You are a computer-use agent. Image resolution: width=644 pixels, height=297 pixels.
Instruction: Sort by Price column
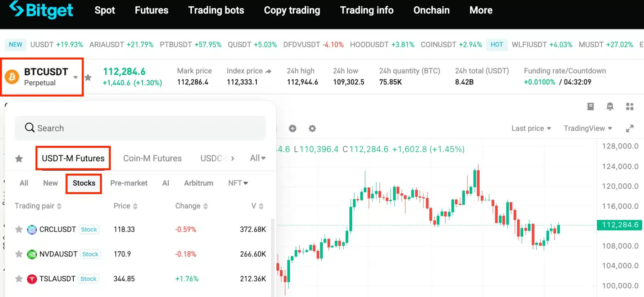point(126,206)
